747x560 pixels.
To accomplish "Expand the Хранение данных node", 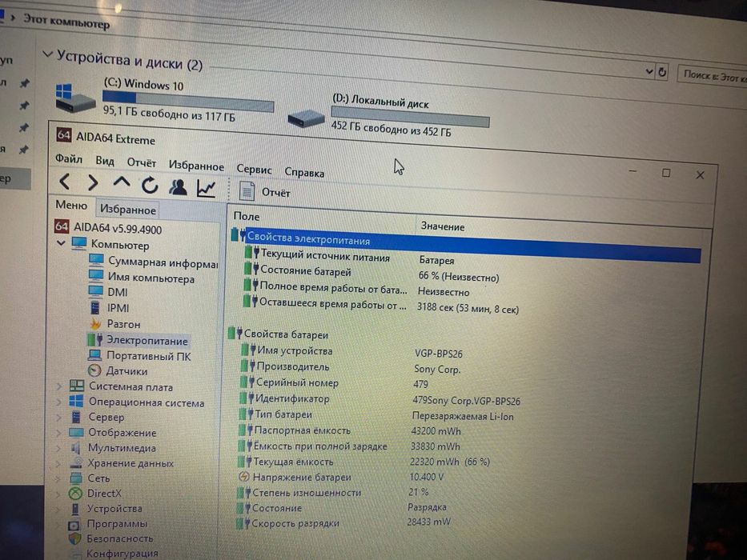I will pyautogui.click(x=58, y=463).
